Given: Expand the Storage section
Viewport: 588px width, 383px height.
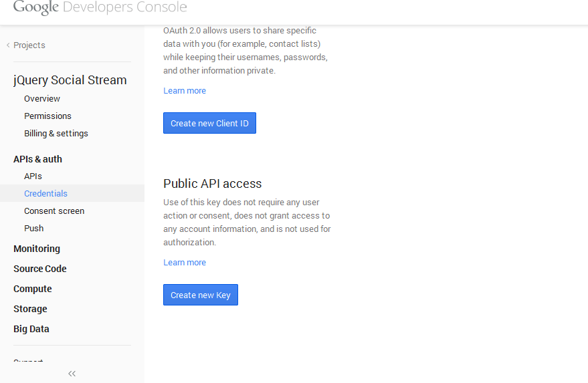Looking at the screenshot, I should click(30, 309).
